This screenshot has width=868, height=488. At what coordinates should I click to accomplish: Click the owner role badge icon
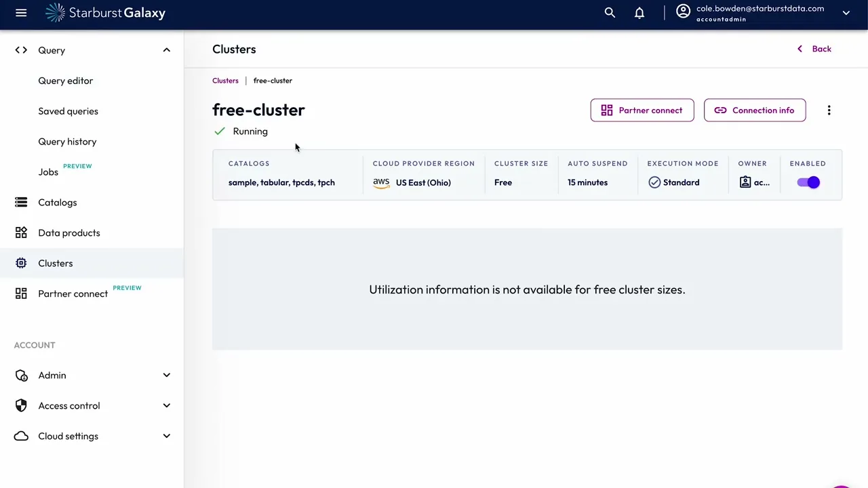(x=745, y=182)
